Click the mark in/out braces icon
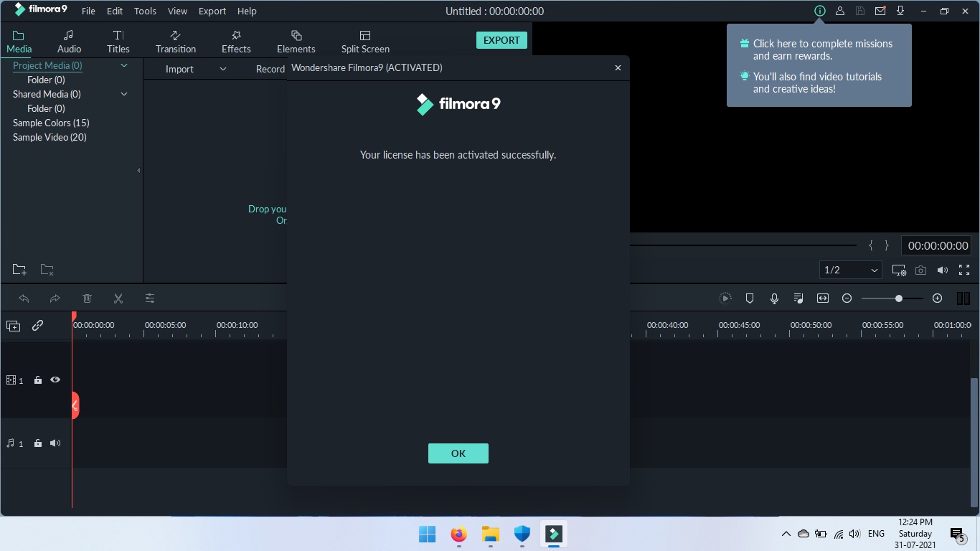980x551 pixels. pyautogui.click(x=879, y=245)
